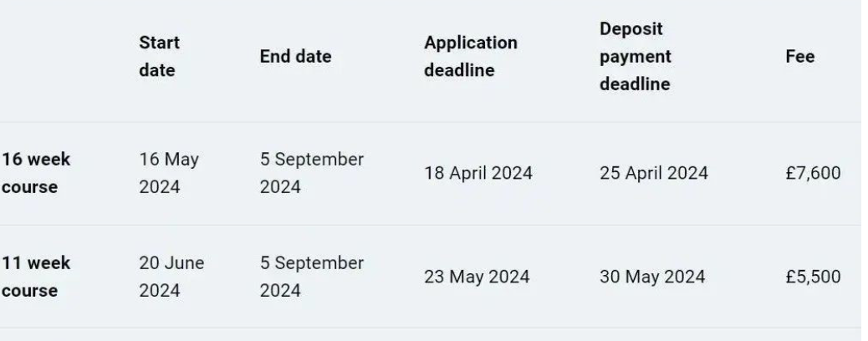The height and width of the screenshot is (341, 868).
Task: Select the Application deadline column header
Action: pos(470,57)
